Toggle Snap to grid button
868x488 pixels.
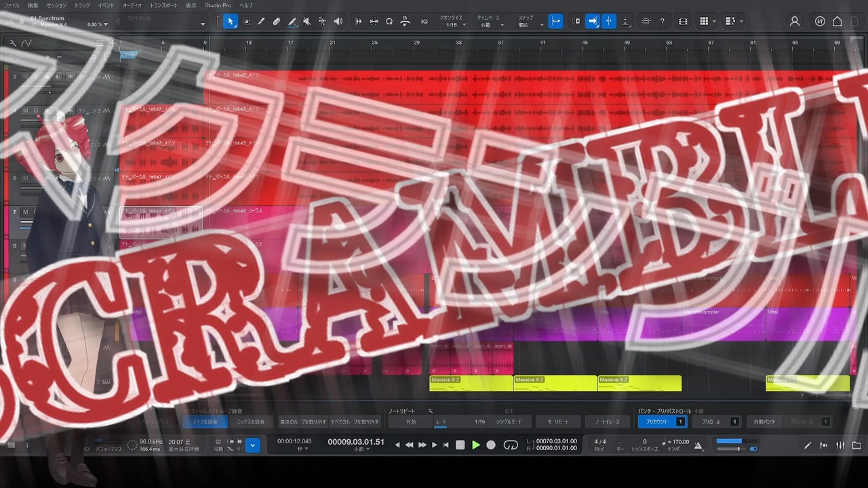click(x=555, y=22)
